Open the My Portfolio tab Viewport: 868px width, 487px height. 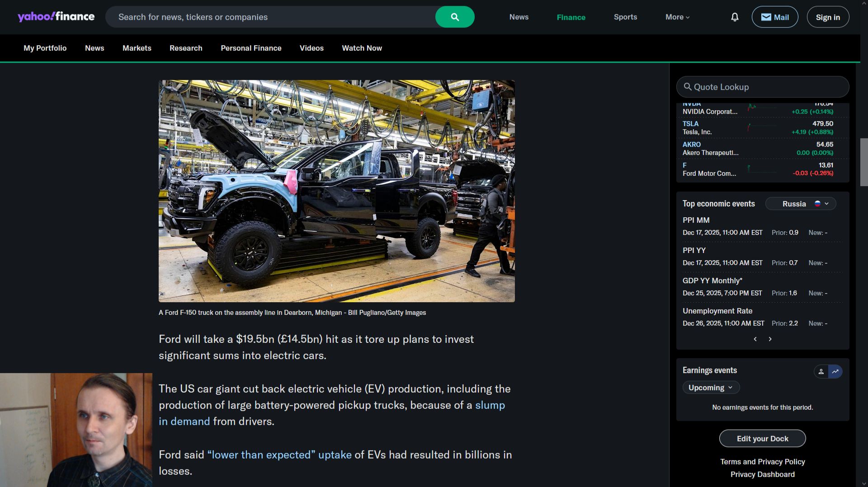tap(45, 48)
